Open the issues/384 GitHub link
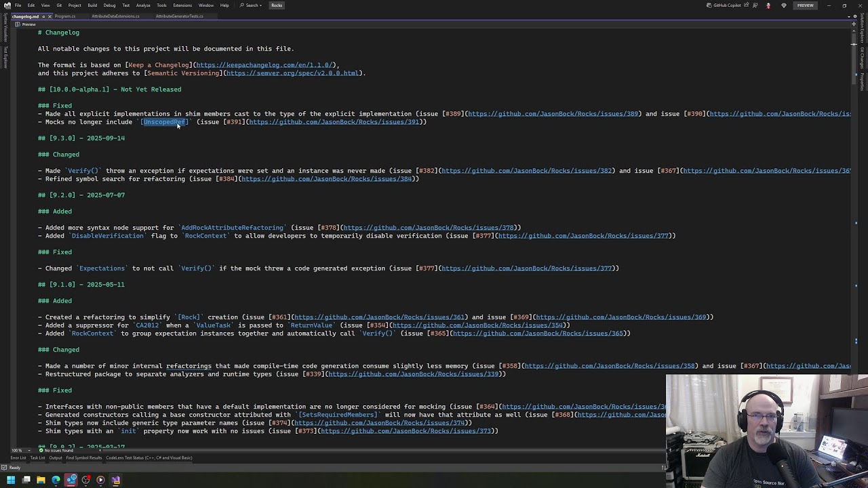The image size is (868, 488). click(x=326, y=179)
